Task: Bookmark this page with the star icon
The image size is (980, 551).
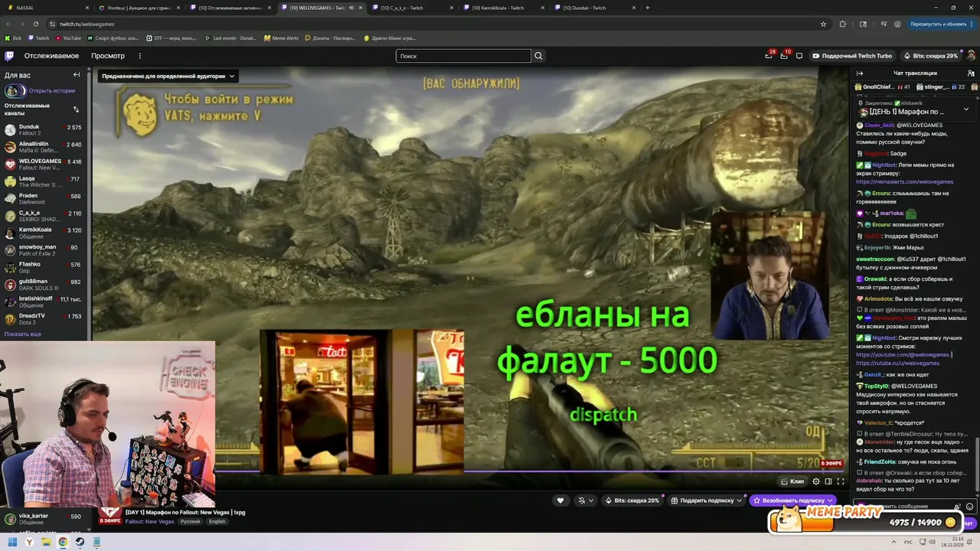Action: (824, 24)
